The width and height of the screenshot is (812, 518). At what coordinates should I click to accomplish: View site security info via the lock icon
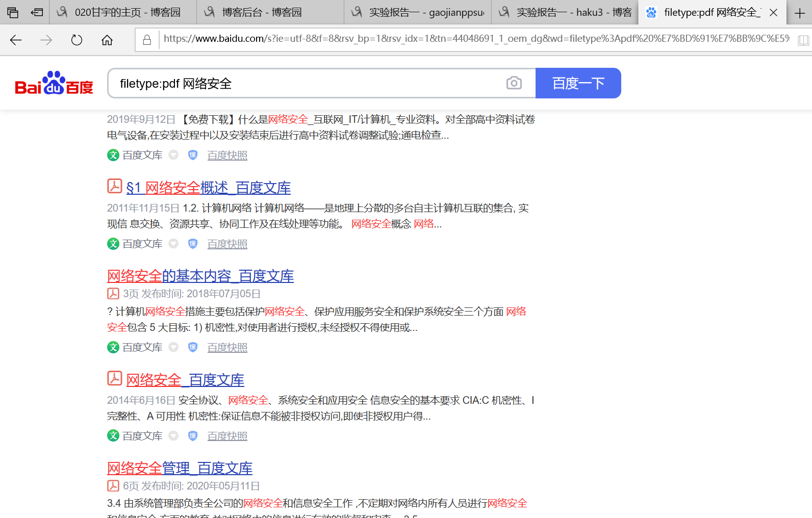point(147,40)
